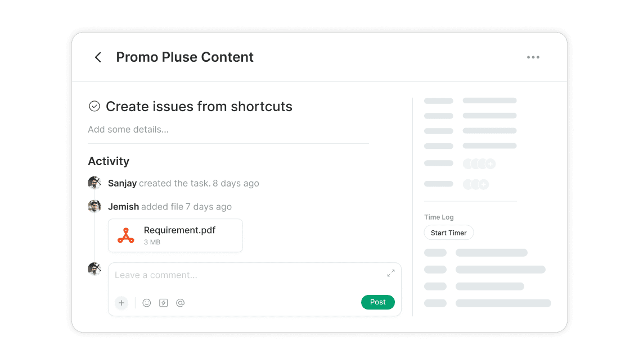Expand Jemish's activity entry avatar

coord(94,206)
